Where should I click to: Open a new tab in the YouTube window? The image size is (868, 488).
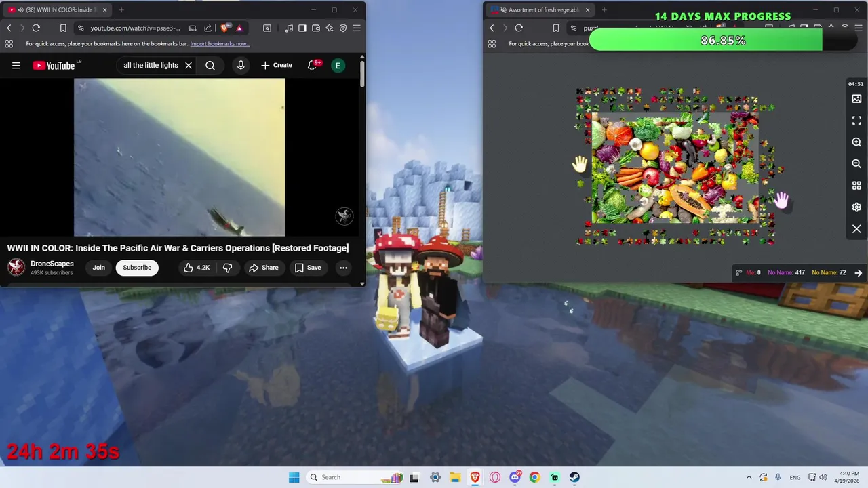[121, 10]
